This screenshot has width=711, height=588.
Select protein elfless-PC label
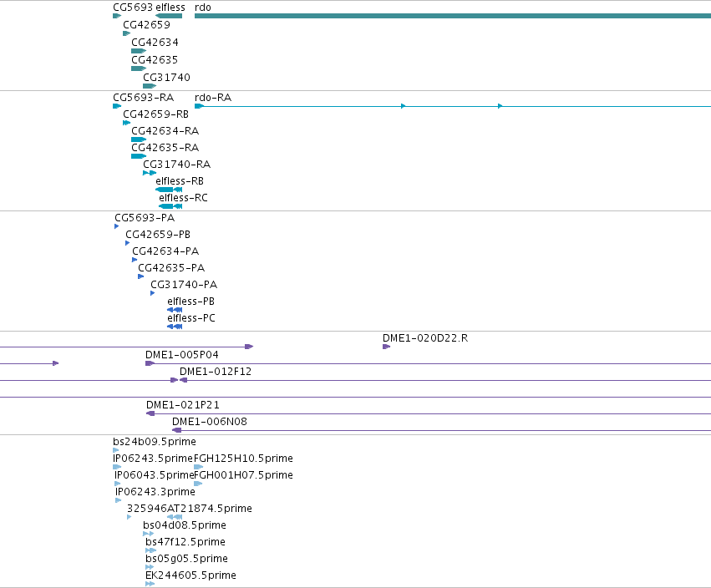pyautogui.click(x=191, y=318)
